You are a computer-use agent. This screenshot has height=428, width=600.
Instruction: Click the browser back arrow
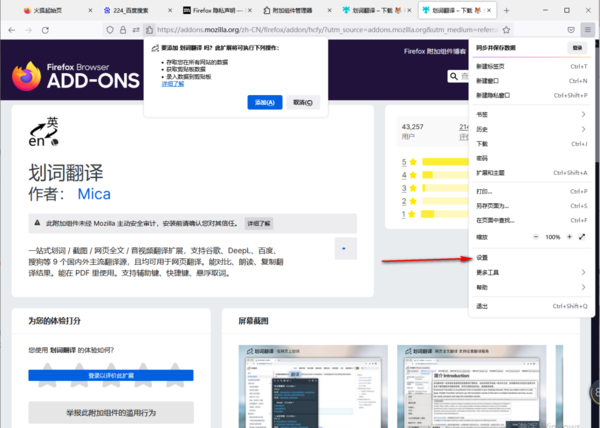tap(13, 31)
